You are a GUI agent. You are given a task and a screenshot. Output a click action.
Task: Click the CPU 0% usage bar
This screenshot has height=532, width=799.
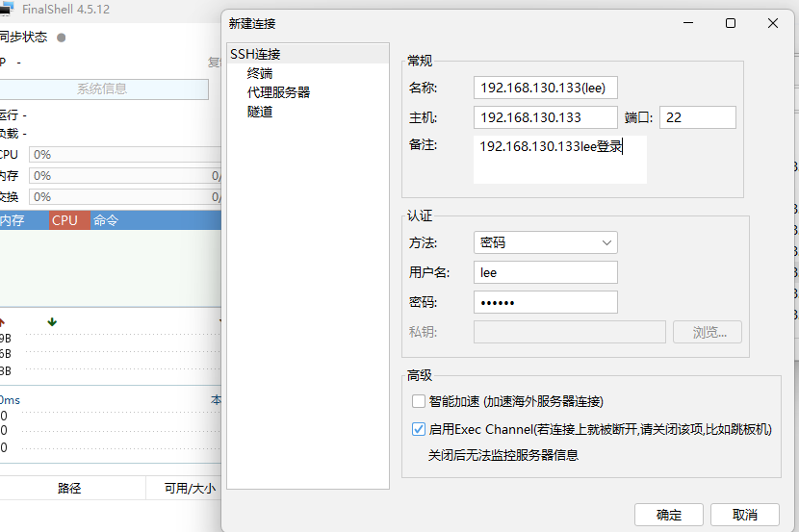pos(125,154)
